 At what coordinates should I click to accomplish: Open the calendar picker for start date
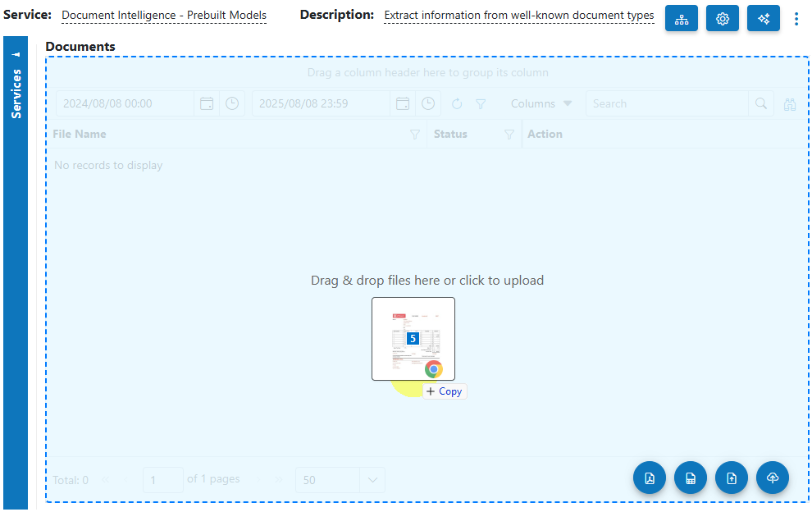(207, 103)
